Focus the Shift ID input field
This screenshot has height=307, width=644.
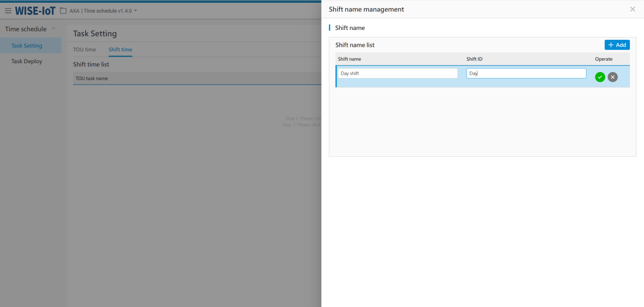click(526, 73)
